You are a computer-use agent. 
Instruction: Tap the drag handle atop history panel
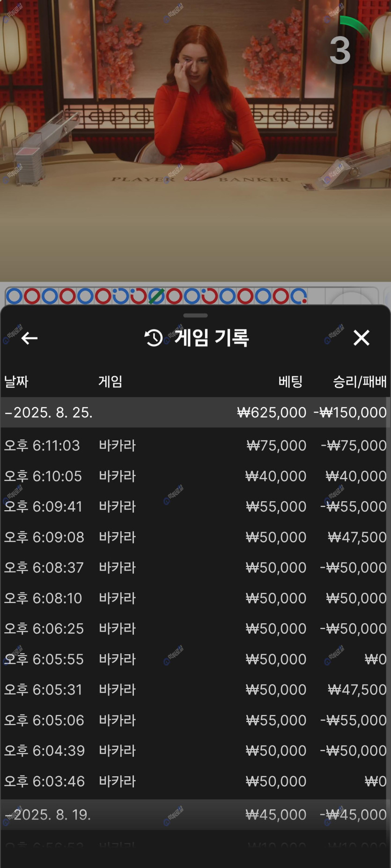[195, 316]
